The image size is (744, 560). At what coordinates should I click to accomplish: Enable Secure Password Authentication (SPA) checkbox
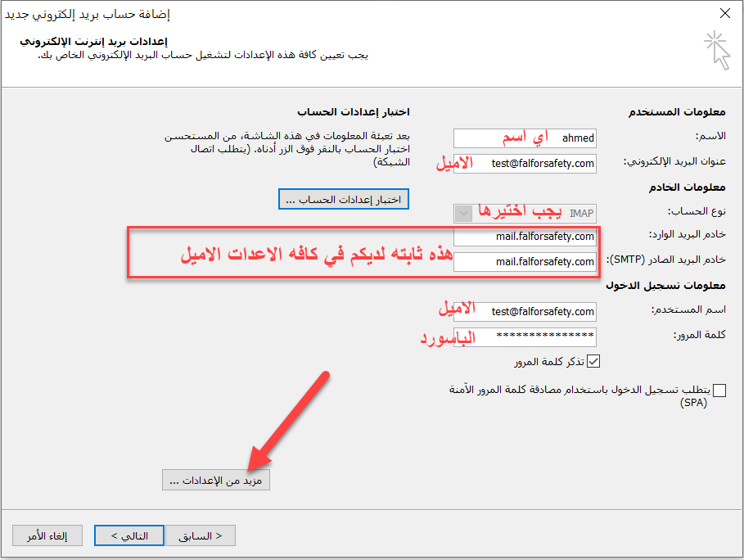coord(719,391)
